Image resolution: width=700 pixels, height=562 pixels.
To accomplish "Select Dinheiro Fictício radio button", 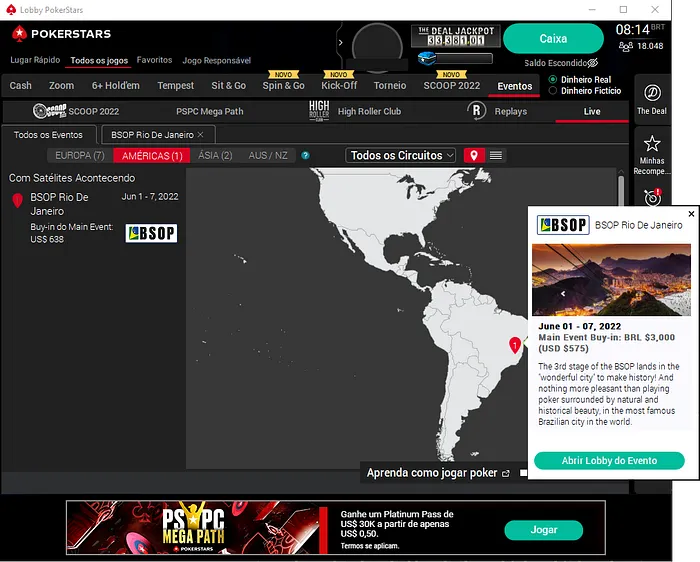I will pyautogui.click(x=553, y=91).
